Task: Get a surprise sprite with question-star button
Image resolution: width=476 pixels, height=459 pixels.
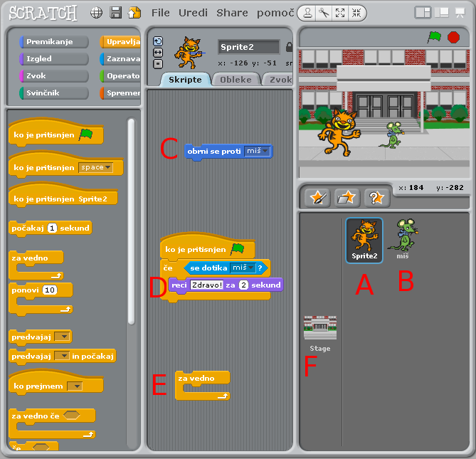Action: point(375,197)
